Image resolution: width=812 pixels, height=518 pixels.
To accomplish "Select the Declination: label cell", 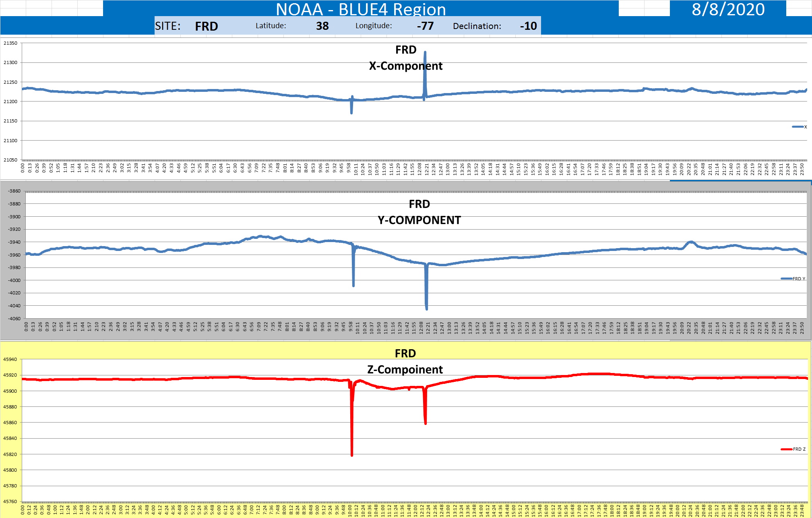I will 477,26.
